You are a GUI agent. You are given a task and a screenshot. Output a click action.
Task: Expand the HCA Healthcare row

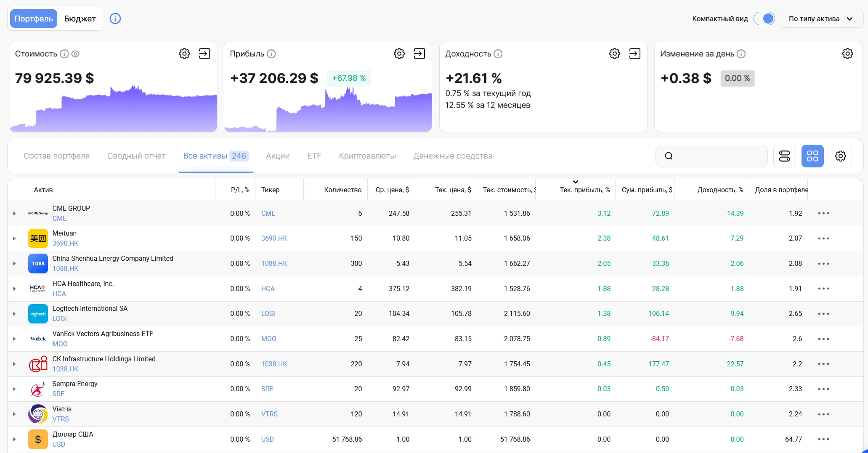(x=14, y=289)
